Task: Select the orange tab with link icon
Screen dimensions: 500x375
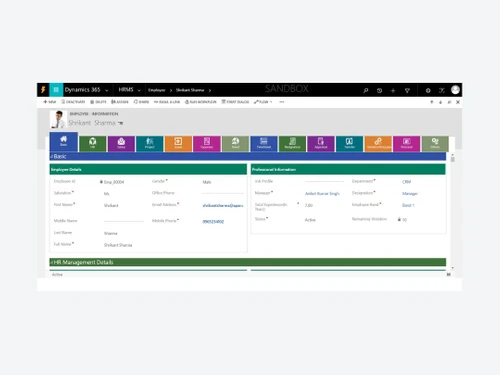Action: 378,144
